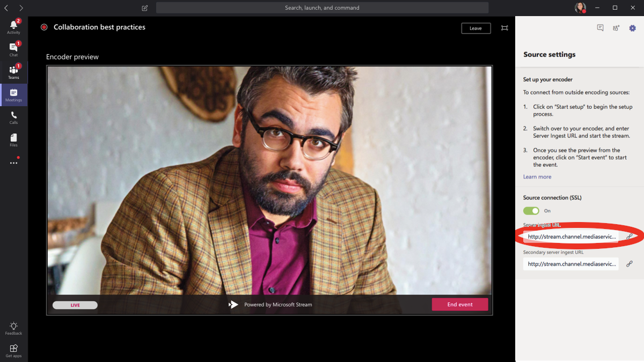Open the Feedback lightbulb
The height and width of the screenshot is (362, 644).
coord(13,328)
